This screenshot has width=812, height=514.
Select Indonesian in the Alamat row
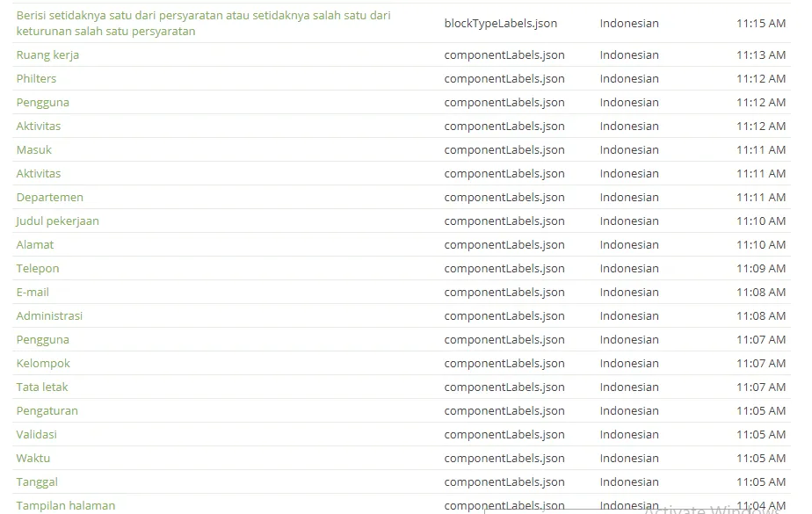point(629,245)
